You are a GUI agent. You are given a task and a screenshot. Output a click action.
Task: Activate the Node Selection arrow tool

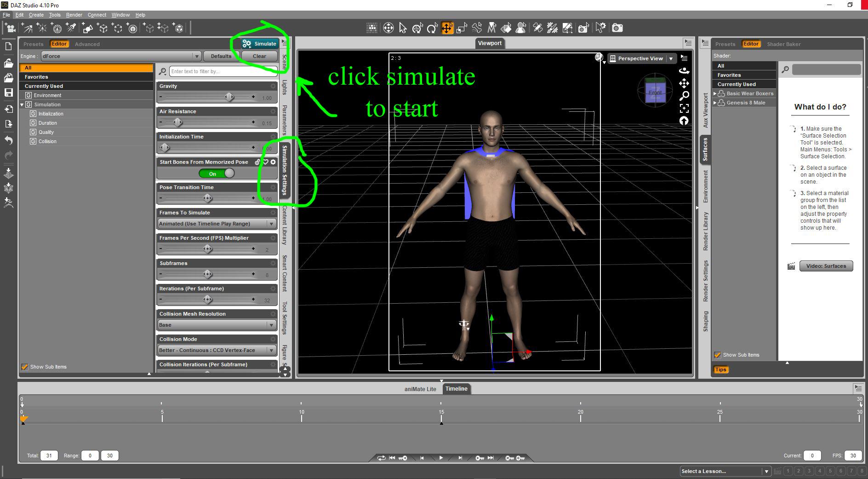pos(403,28)
